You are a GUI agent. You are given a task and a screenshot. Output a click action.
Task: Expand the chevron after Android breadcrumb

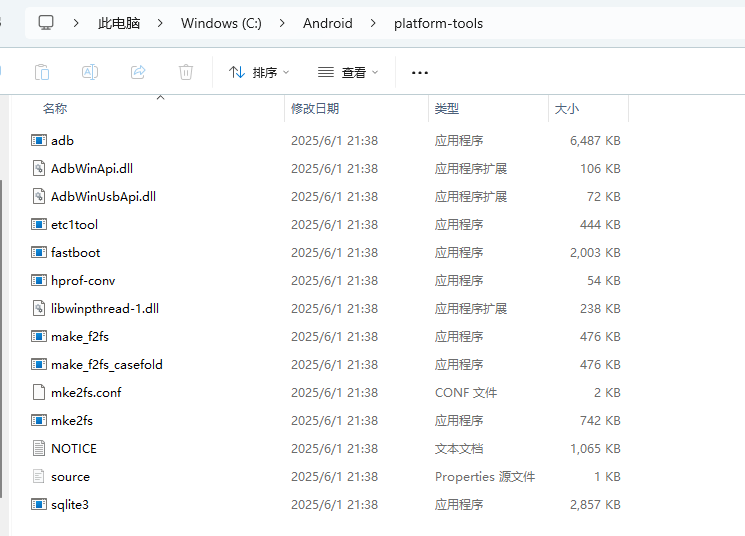tap(373, 23)
